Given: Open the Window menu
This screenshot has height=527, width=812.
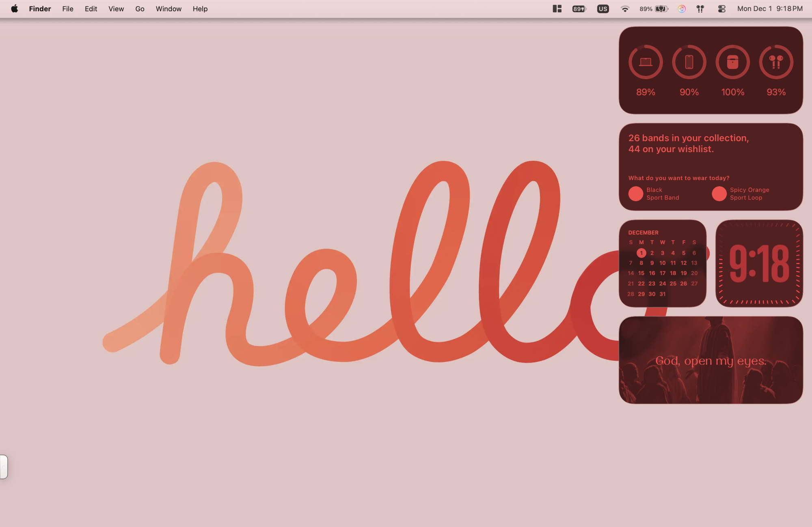Looking at the screenshot, I should 168,9.
